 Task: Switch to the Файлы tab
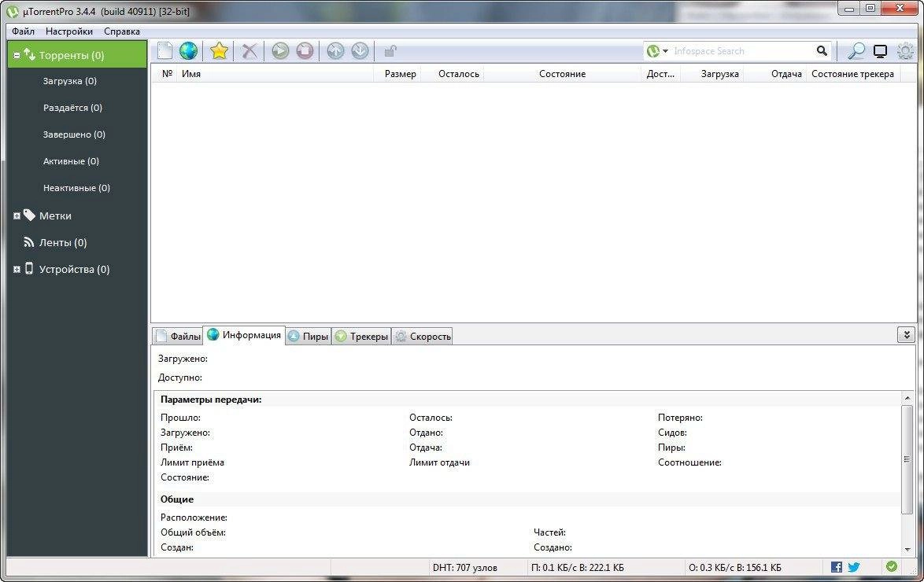coord(178,337)
